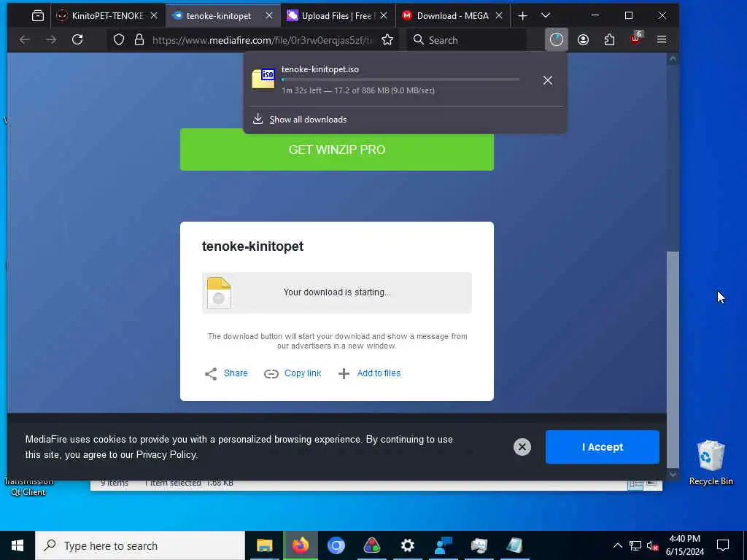Open Firefox from the taskbar

coord(300,545)
